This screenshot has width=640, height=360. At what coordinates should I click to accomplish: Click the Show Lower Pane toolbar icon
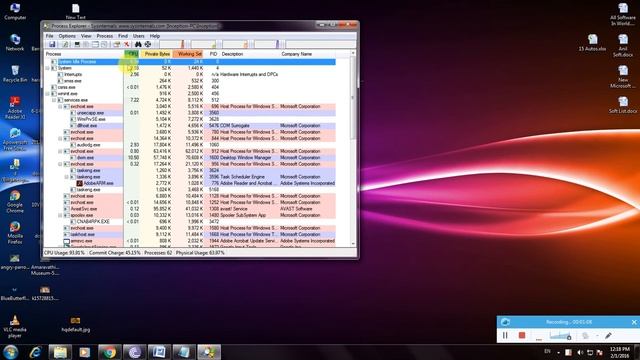click(95, 44)
